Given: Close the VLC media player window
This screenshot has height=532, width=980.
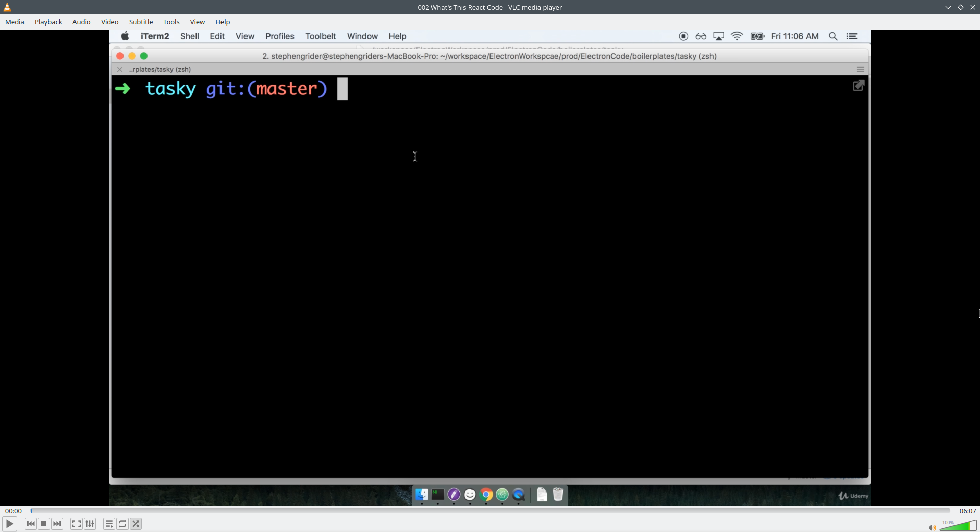Looking at the screenshot, I should [x=973, y=7].
